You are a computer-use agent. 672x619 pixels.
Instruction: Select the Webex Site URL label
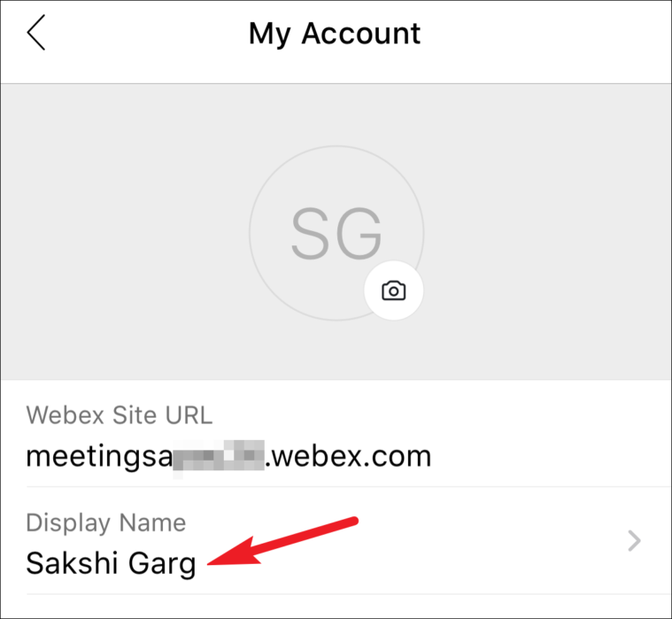click(120, 415)
